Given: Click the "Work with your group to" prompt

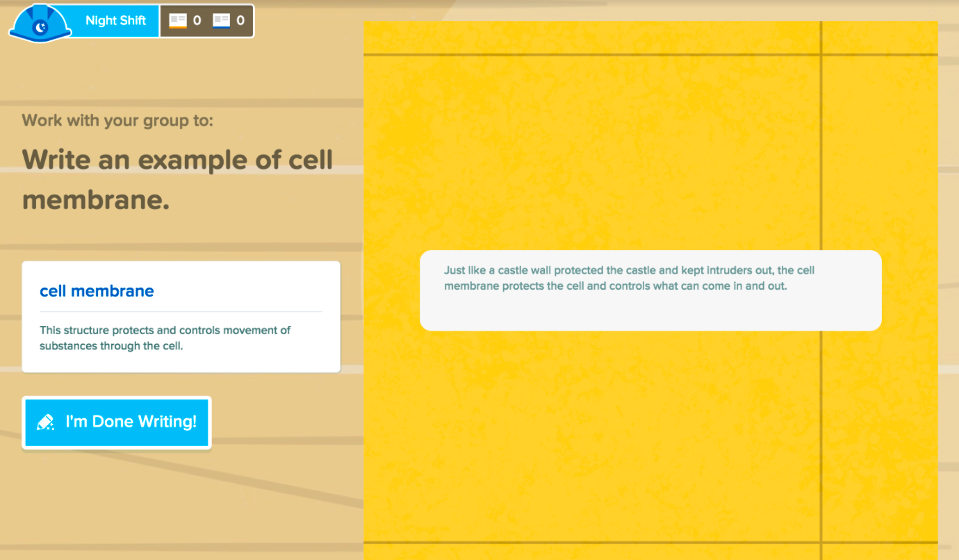Looking at the screenshot, I should (118, 120).
